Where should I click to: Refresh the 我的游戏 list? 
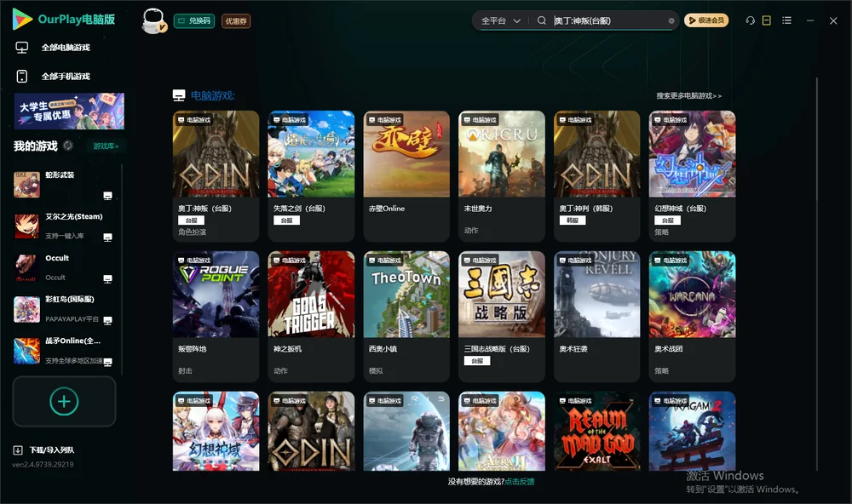(68, 146)
